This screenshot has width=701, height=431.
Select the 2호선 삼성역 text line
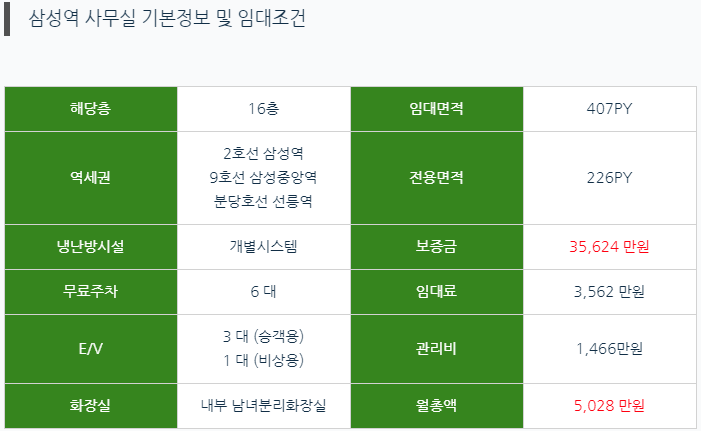(x=263, y=154)
